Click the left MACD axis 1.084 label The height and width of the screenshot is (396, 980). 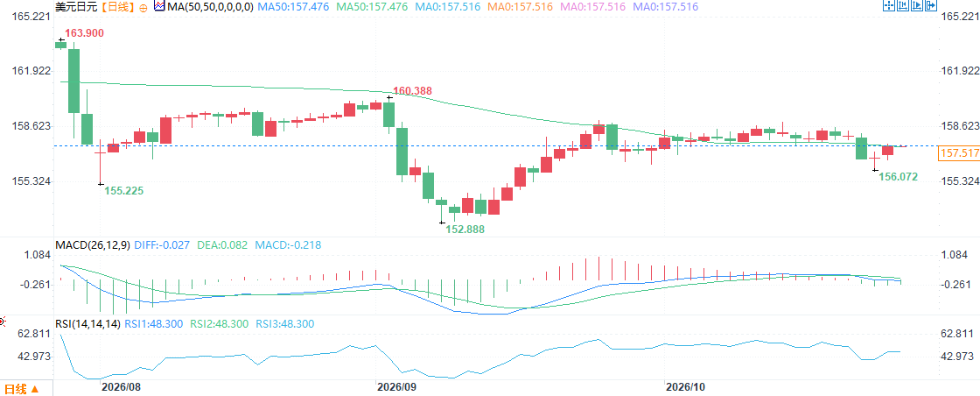[x=36, y=255]
